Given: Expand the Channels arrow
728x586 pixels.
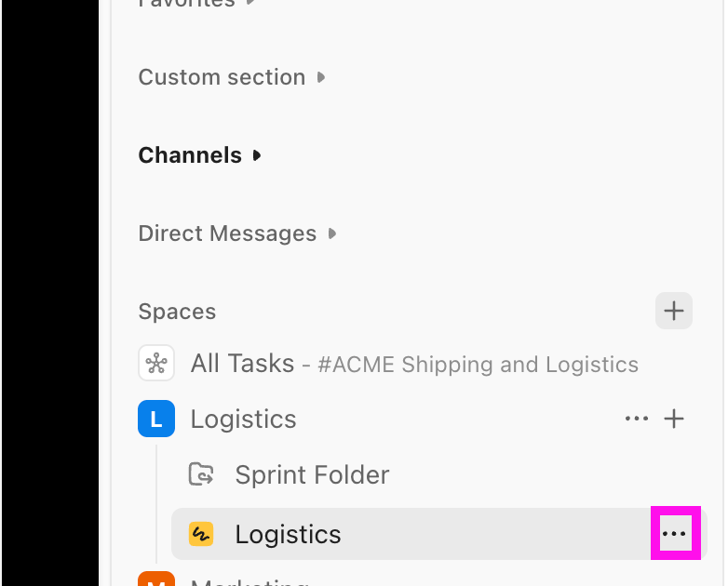Looking at the screenshot, I should click(x=258, y=155).
